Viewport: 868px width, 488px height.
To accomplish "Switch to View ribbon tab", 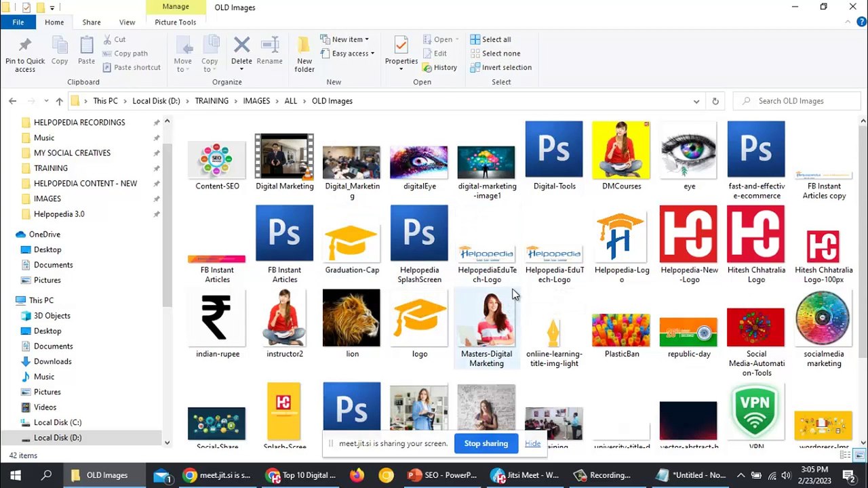I will [127, 22].
